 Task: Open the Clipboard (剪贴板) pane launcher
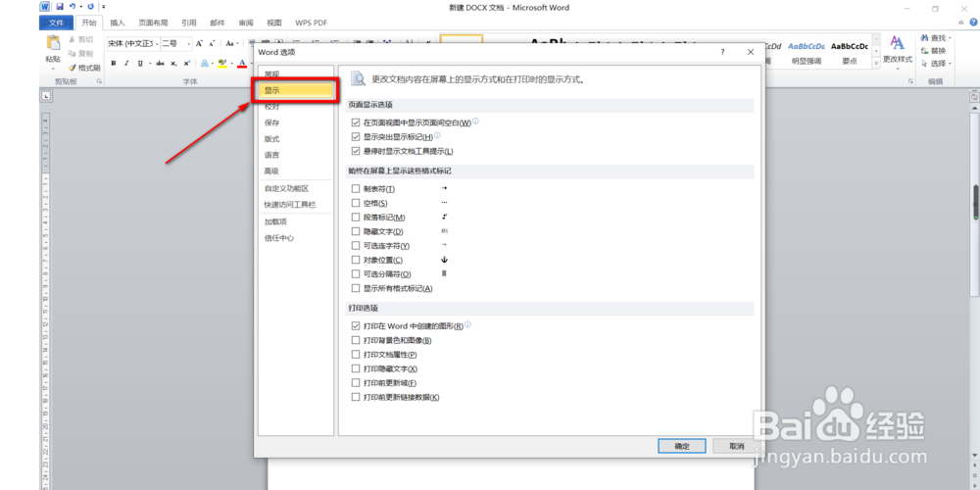(x=99, y=82)
